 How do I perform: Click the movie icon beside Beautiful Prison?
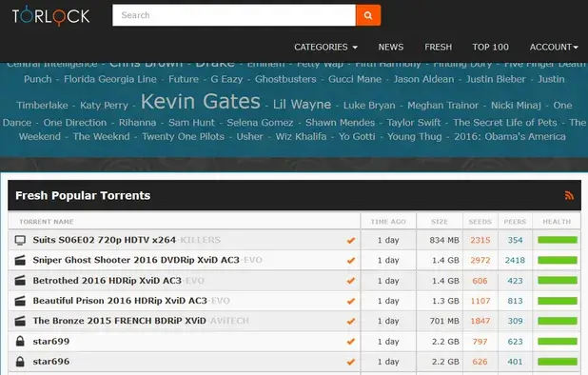point(20,301)
